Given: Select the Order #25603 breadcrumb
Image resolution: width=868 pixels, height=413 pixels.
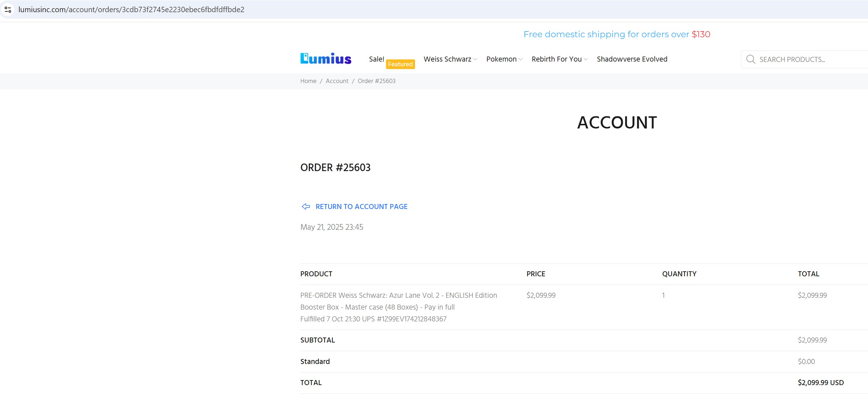Looking at the screenshot, I should [x=376, y=81].
